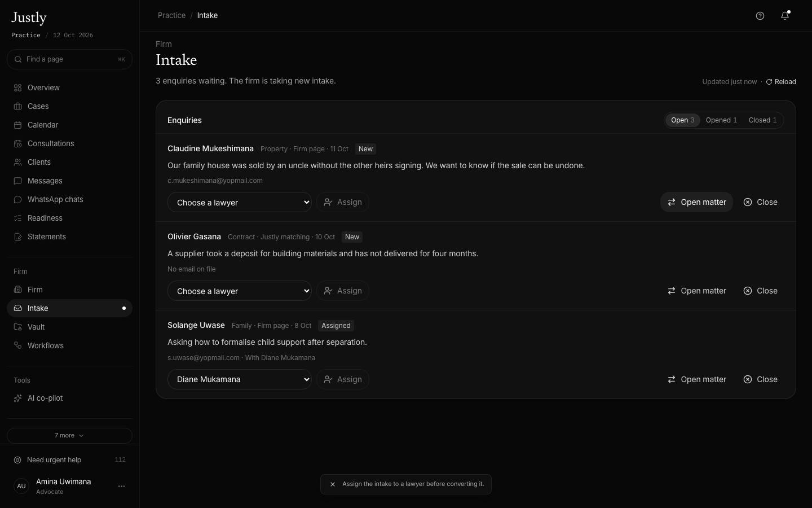This screenshot has height=508, width=812.
Task: Open user menu dots beside Amina Uwimana
Action: 121,487
